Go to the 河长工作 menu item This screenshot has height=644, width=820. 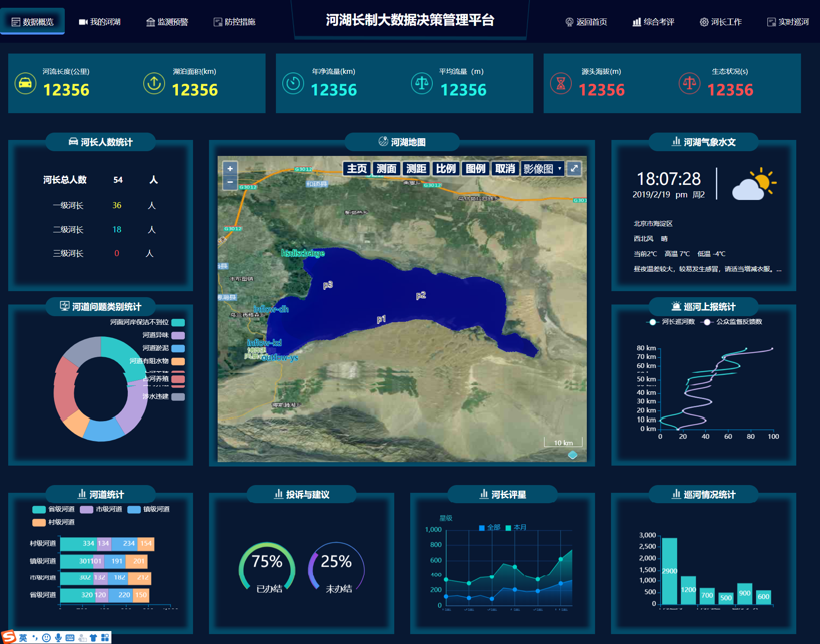coord(721,22)
